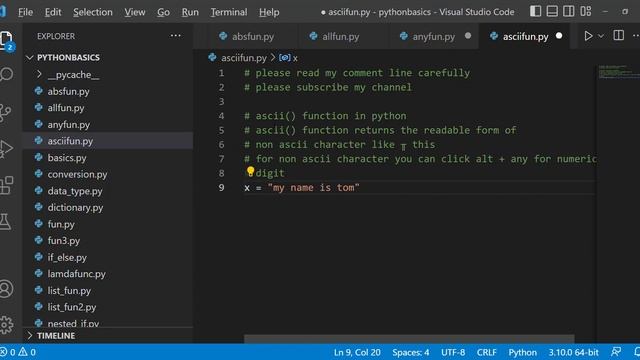Expand the __pycache__ folder

[x=108, y=75]
